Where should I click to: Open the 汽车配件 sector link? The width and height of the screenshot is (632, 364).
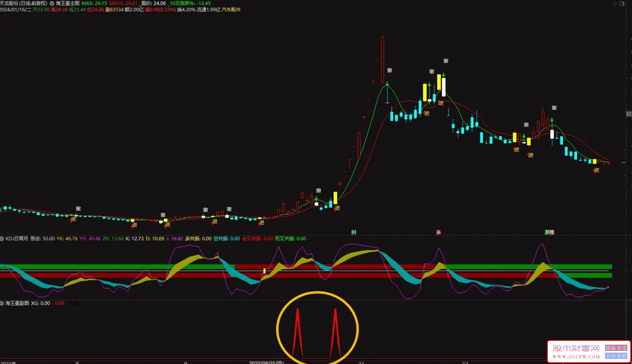pos(231,9)
